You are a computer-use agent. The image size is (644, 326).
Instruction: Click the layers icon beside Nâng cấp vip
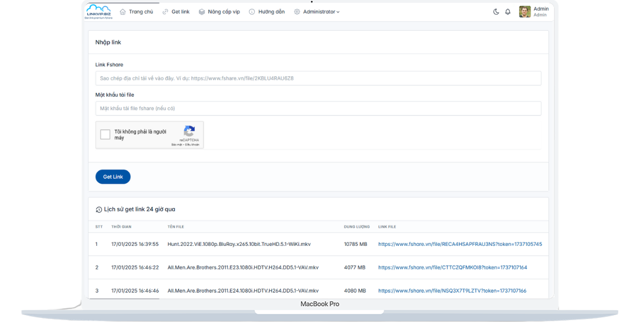202,12
